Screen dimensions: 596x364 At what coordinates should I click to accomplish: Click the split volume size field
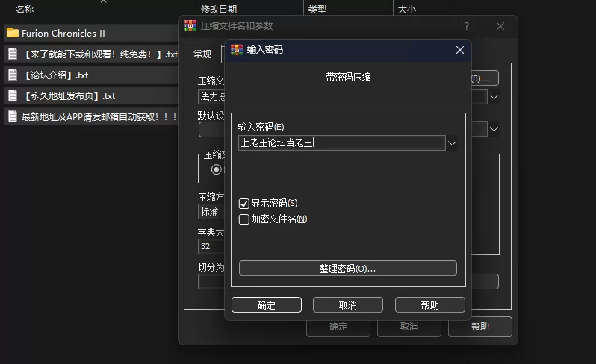(x=211, y=282)
